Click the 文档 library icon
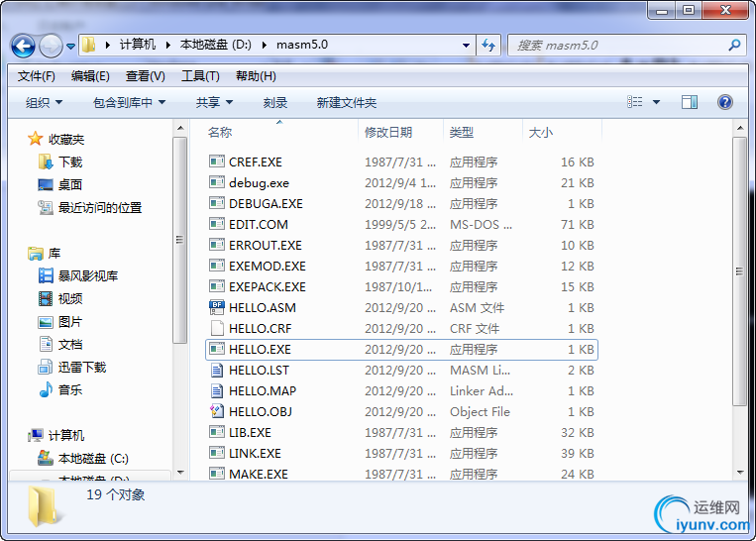Image resolution: width=756 pixels, height=541 pixels. pyautogui.click(x=46, y=344)
